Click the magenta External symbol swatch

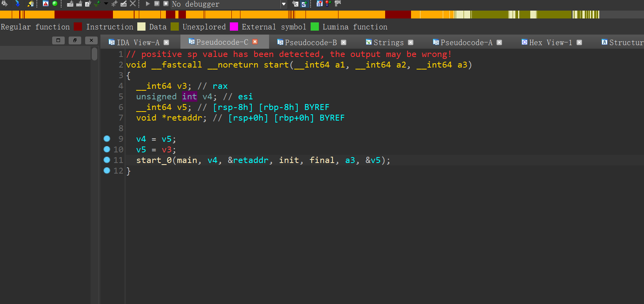(234, 27)
